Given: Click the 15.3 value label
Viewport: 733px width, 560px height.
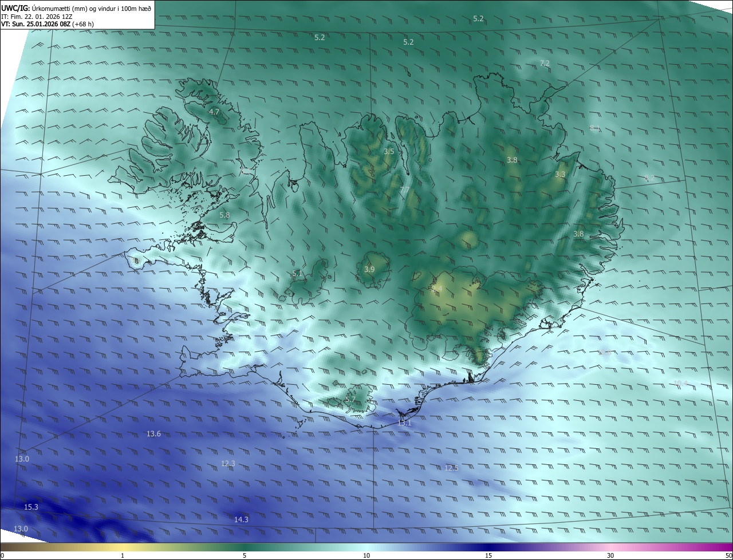Looking at the screenshot, I should click(x=31, y=507).
